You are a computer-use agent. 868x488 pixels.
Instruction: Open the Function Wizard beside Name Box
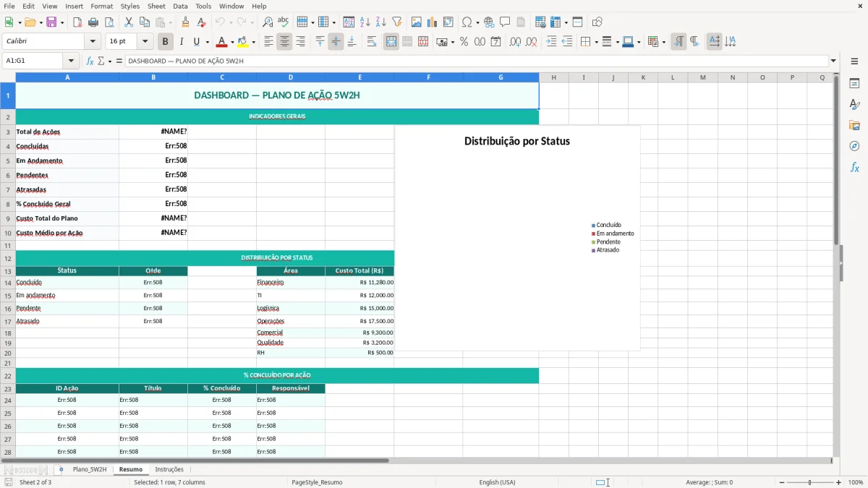pyautogui.click(x=90, y=61)
